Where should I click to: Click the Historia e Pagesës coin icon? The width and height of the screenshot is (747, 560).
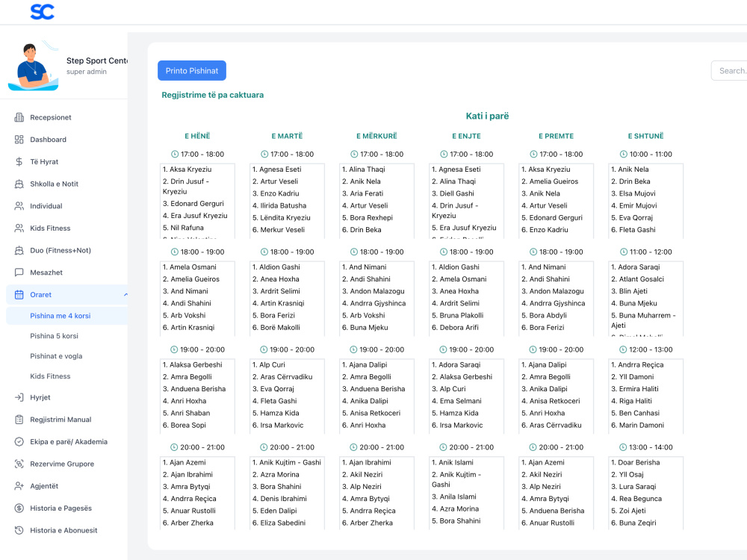19,508
